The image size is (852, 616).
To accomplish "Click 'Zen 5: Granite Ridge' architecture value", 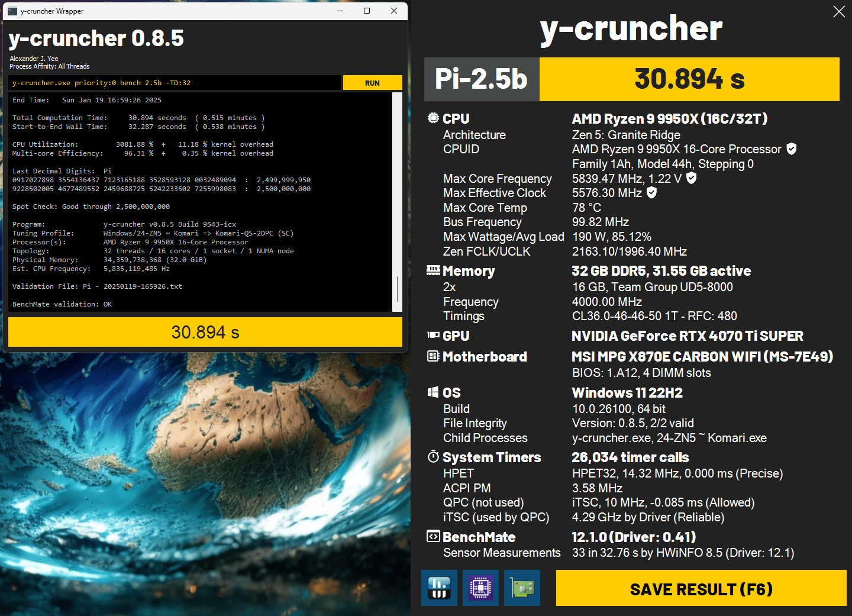I will tap(626, 135).
